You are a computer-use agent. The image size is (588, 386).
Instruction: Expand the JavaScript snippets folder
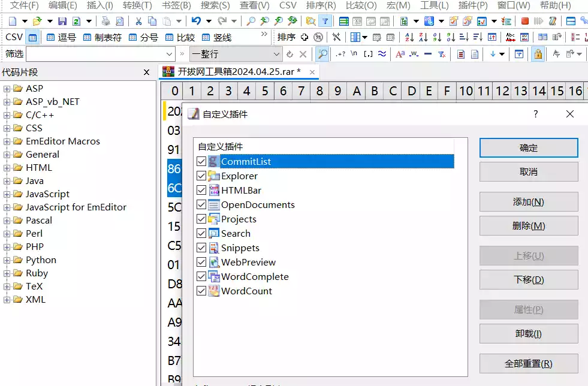[7, 194]
